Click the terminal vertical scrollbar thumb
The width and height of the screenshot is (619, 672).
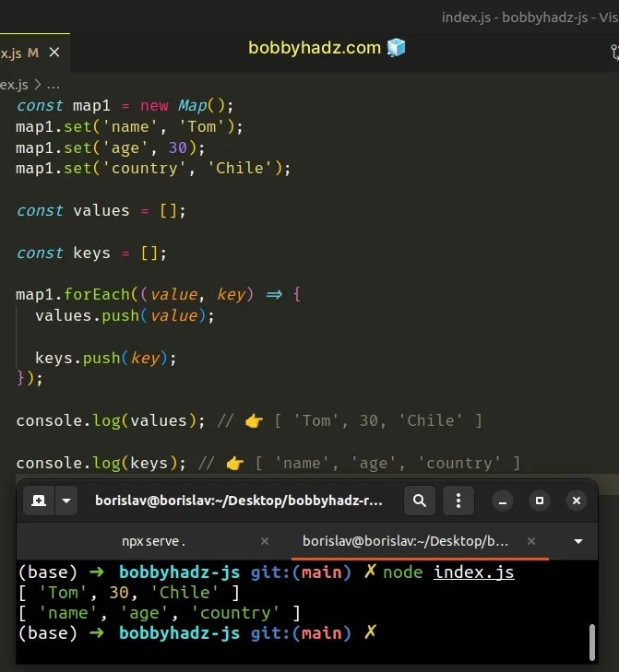(592, 642)
